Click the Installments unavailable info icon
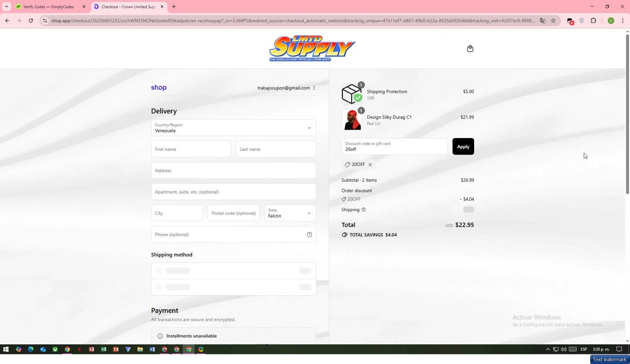This screenshot has height=364, width=630. point(160,336)
